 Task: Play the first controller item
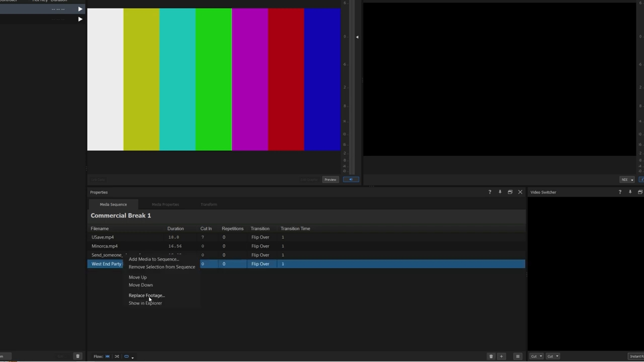click(80, 9)
